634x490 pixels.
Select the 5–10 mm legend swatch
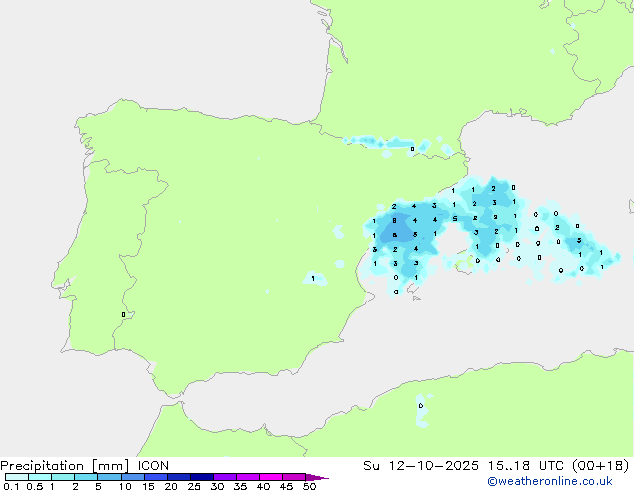pyautogui.click(x=109, y=477)
